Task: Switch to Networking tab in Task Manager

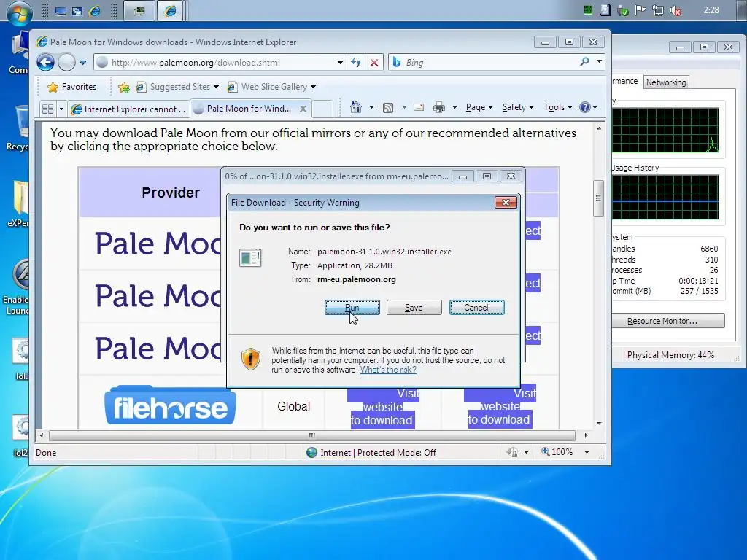Action: pyautogui.click(x=666, y=82)
